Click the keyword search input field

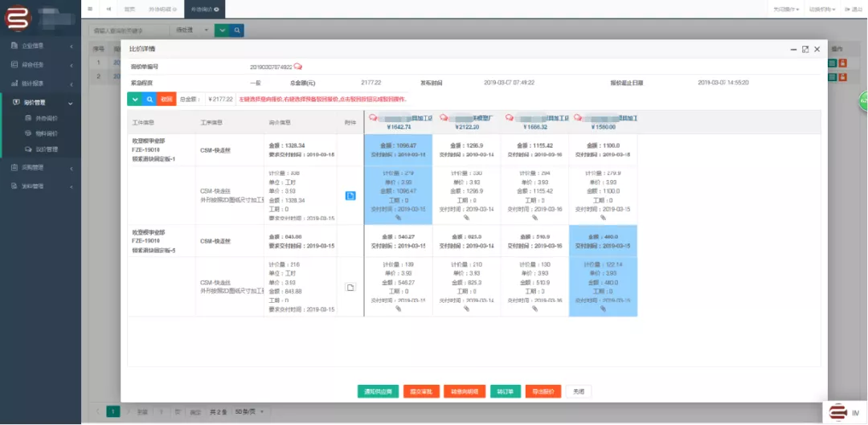[x=129, y=31]
